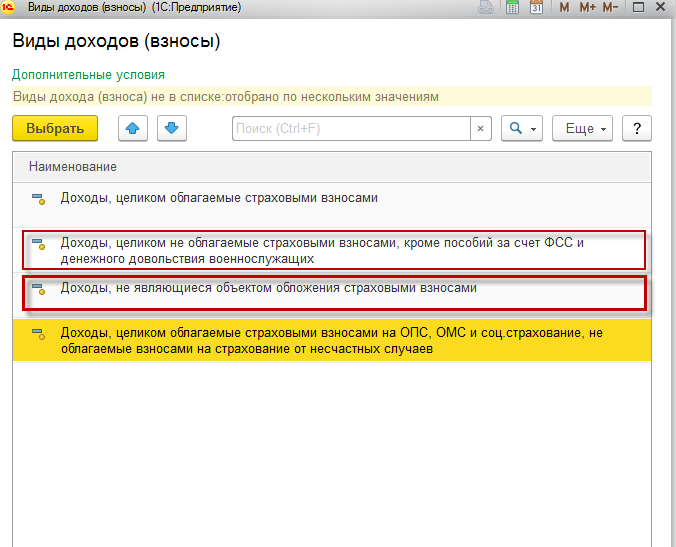This screenshot has width=676, height=547.
Task: Maximize the Виды доходов (взносы) window
Action: coord(638,7)
